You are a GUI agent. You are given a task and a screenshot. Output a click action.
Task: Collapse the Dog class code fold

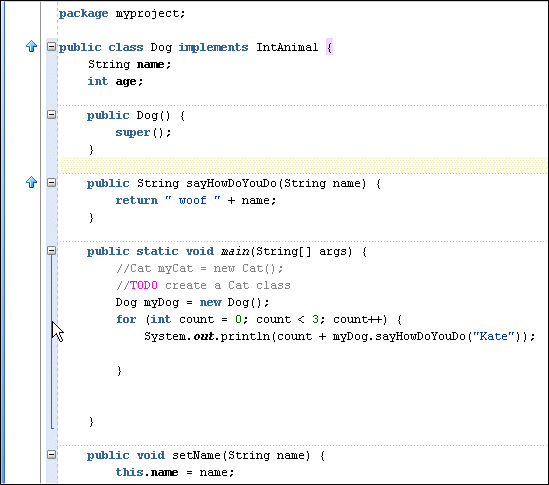click(51, 46)
